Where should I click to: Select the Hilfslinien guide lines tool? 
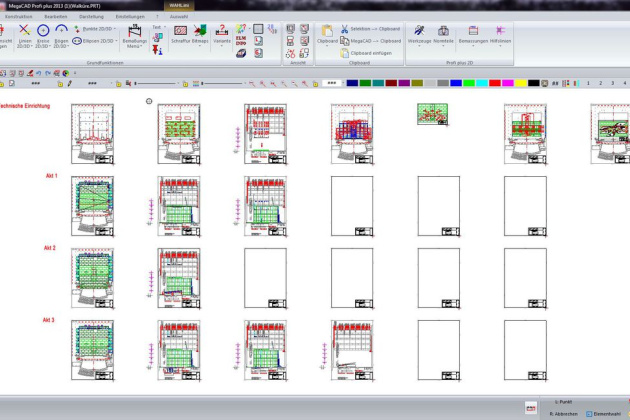500,35
